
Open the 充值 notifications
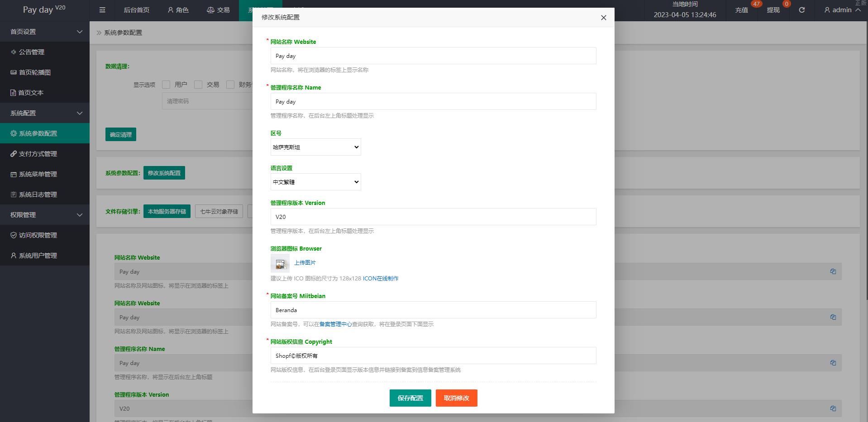(x=742, y=10)
